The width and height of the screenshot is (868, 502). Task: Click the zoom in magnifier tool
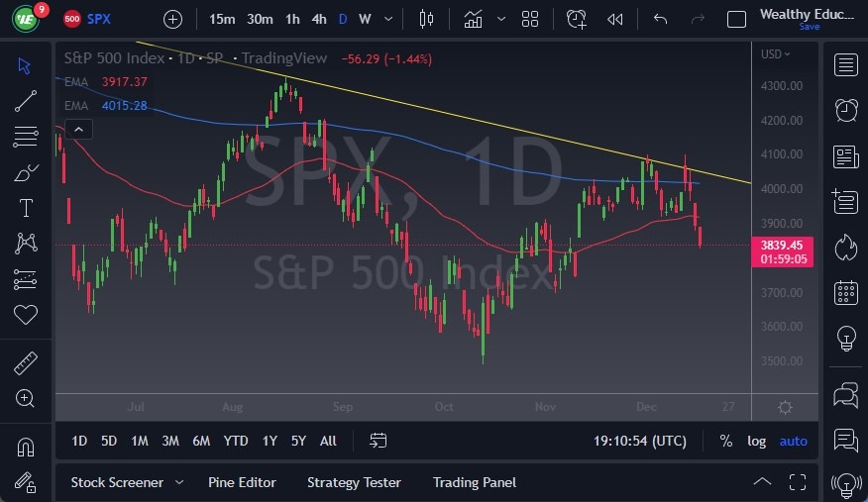pos(26,398)
